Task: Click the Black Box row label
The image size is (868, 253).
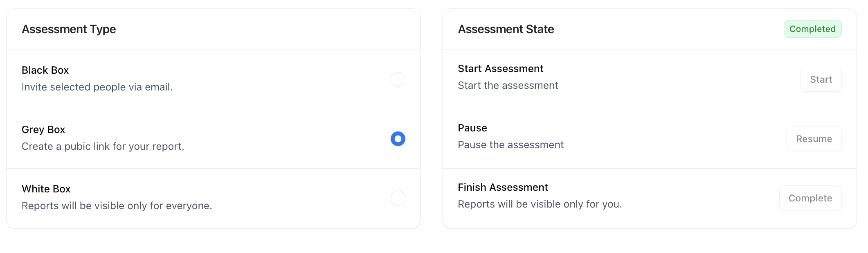Action: tap(45, 70)
